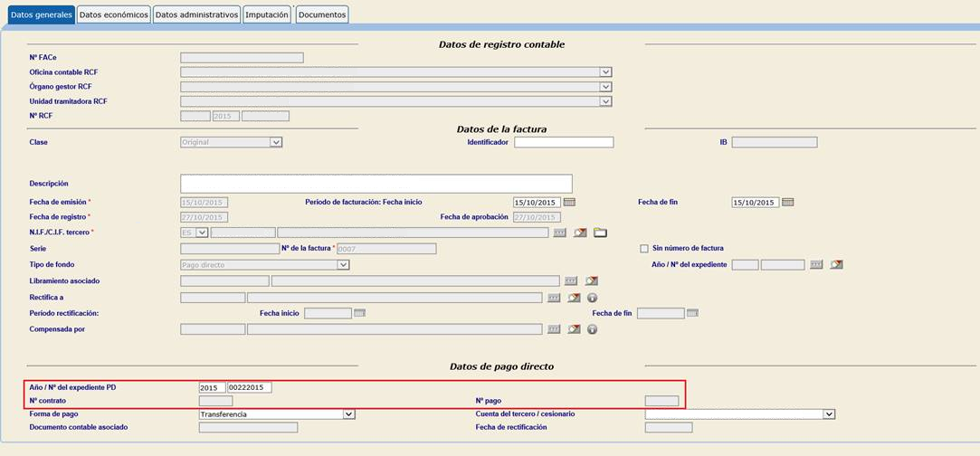The width and height of the screenshot is (980, 456).
Task: Click the Nº de la factura field 0007
Action: click(386, 249)
